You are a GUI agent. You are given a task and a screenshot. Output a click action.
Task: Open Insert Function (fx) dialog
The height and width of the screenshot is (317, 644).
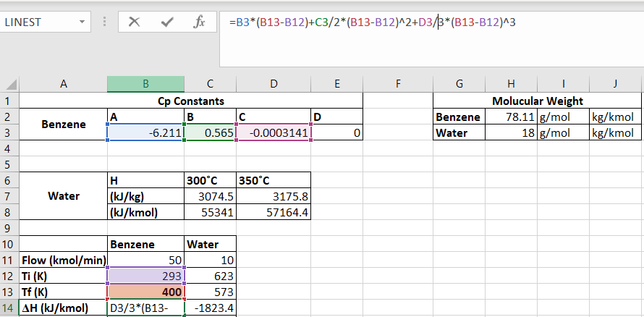click(199, 22)
